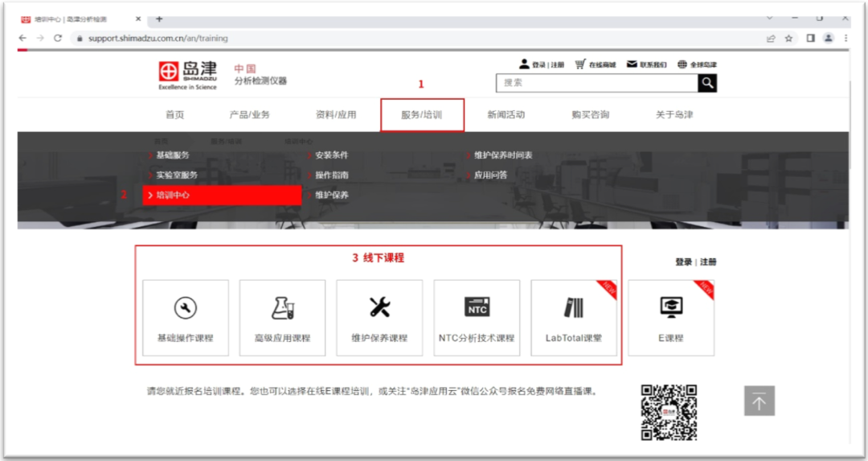The width and height of the screenshot is (868, 461).
Task: Open the 基础操作课程 wrench icon tile
Action: pos(186,317)
